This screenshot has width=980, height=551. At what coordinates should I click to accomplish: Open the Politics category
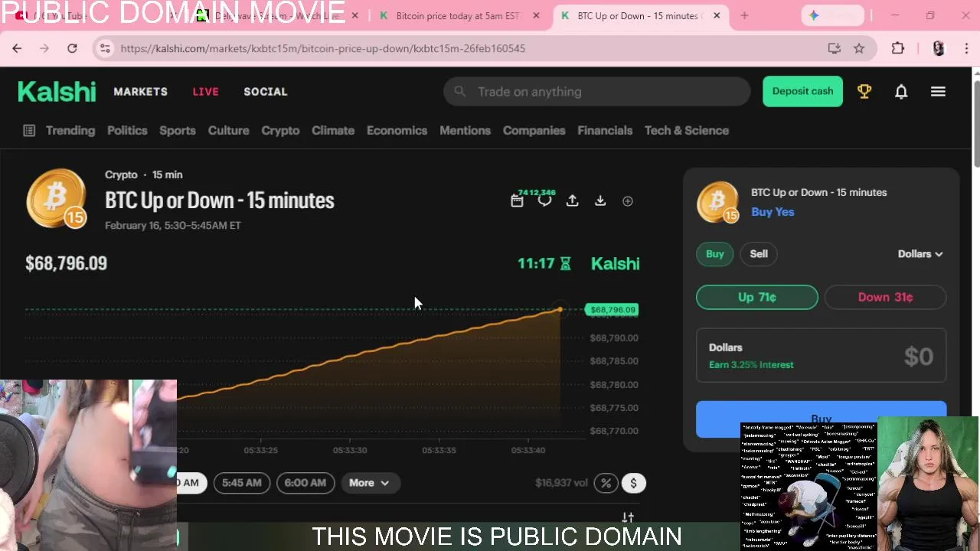[127, 131]
